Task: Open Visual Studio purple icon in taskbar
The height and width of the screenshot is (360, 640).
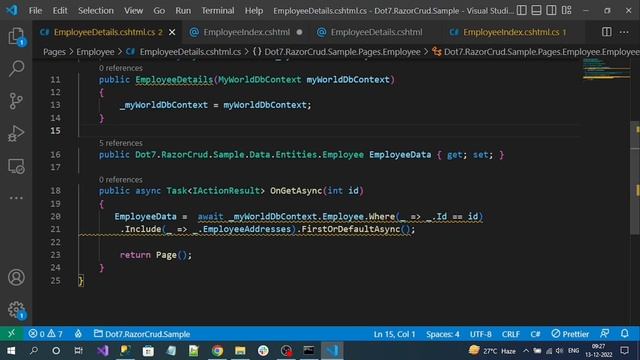Action: [x=102, y=351]
